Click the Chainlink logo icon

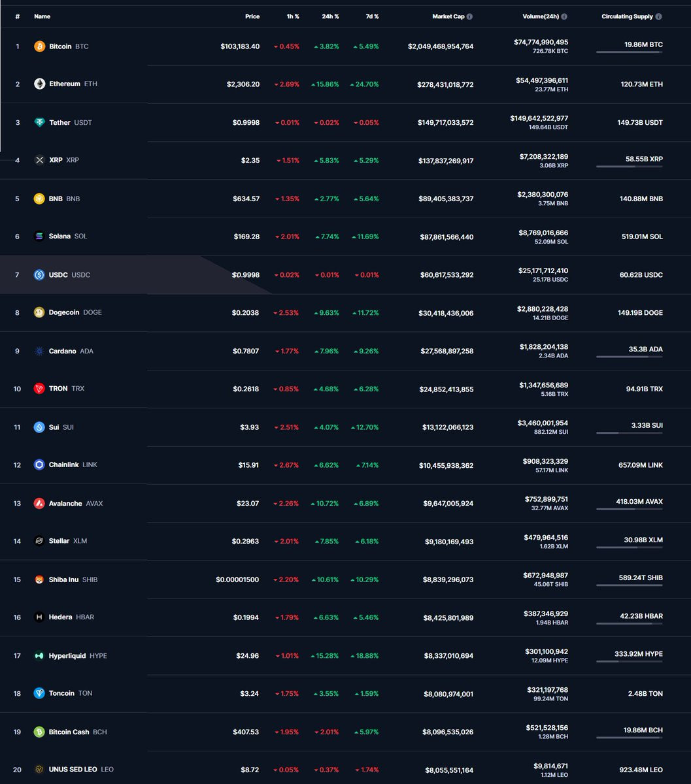(x=39, y=465)
